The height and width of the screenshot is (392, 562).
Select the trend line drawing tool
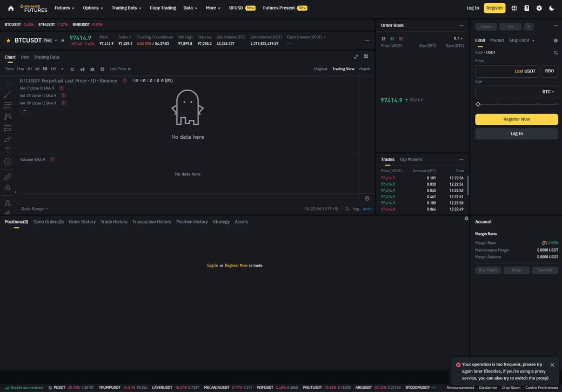[8, 94]
